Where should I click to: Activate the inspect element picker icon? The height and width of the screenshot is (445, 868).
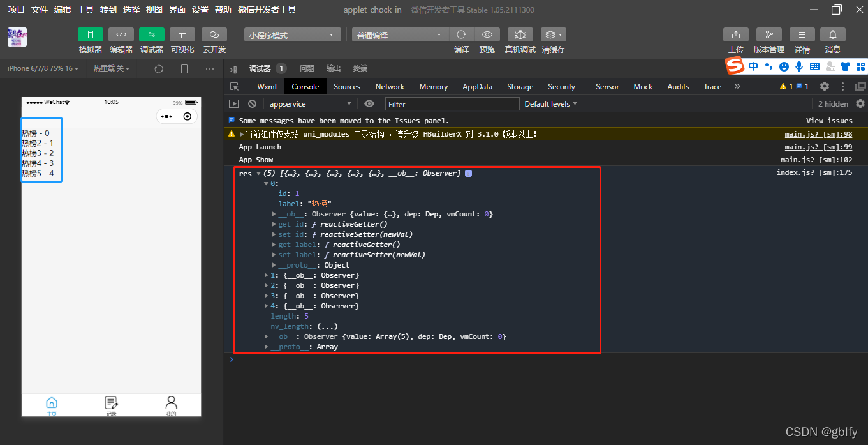point(235,86)
